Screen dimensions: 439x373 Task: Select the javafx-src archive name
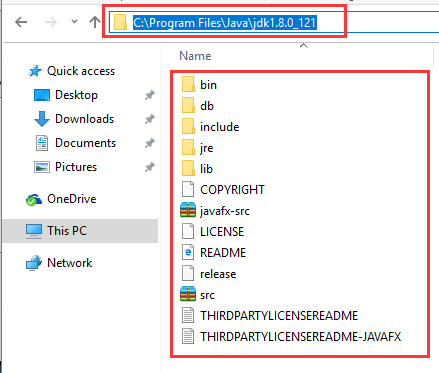pyautogui.click(x=225, y=211)
